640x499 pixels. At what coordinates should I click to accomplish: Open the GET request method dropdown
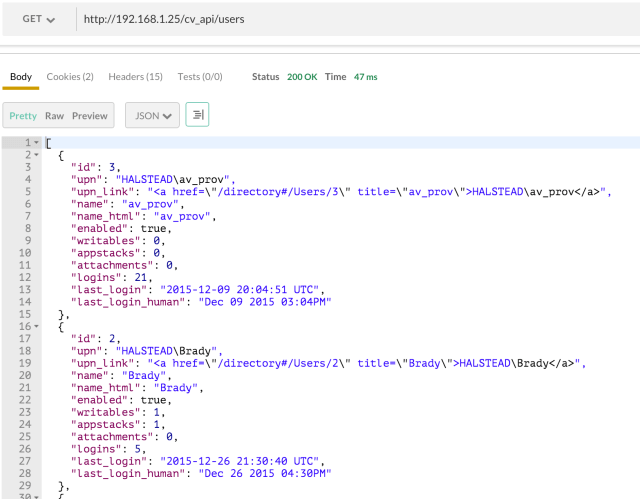point(38,19)
